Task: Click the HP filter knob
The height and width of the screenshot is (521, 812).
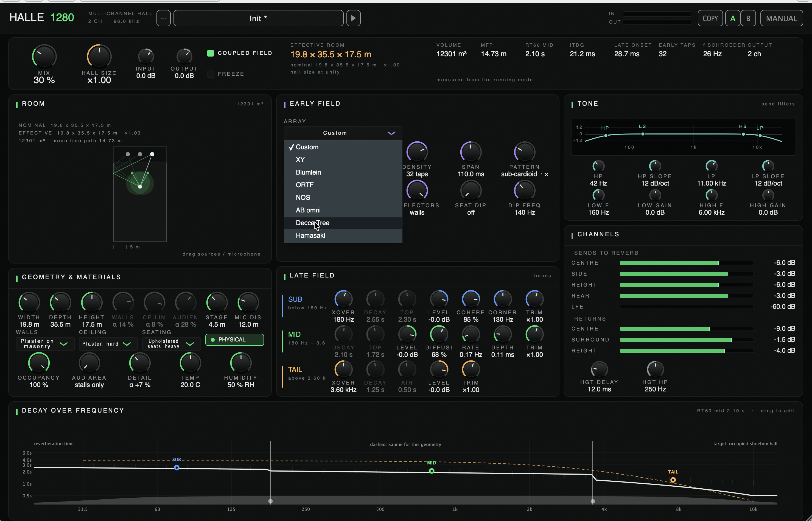Action: (x=598, y=166)
